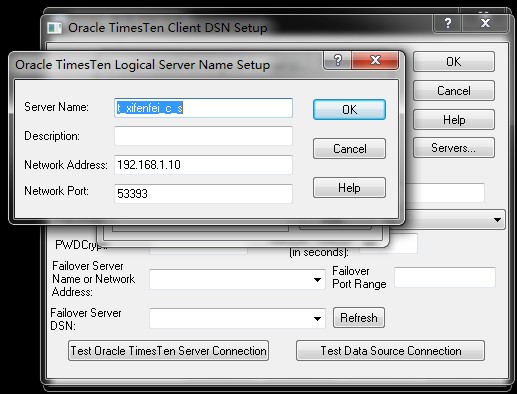Screen dimensions: 517x394
Task: Open Help in Logical Server Name Setup dialog
Action: 349,188
